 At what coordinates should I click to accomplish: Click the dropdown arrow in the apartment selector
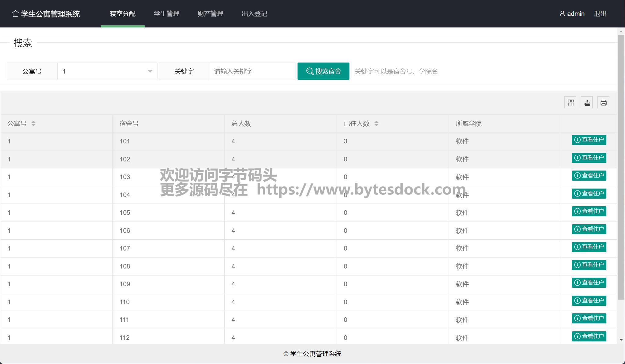pyautogui.click(x=150, y=71)
